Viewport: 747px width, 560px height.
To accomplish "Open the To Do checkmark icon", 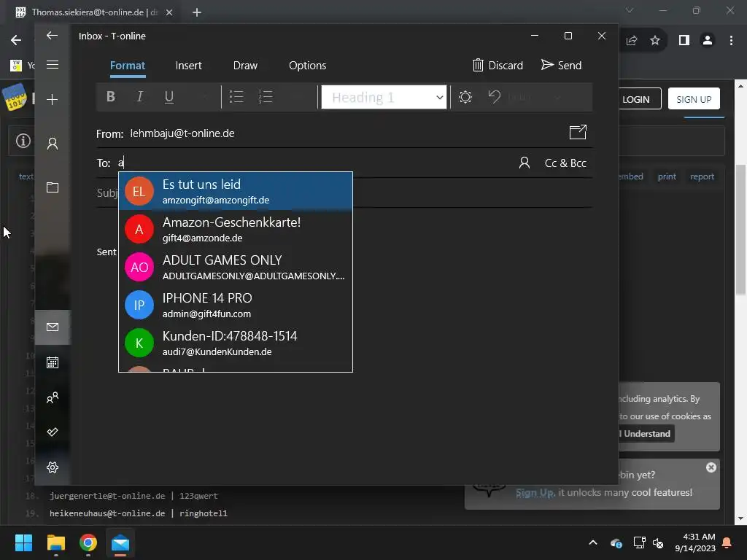I will (53, 432).
